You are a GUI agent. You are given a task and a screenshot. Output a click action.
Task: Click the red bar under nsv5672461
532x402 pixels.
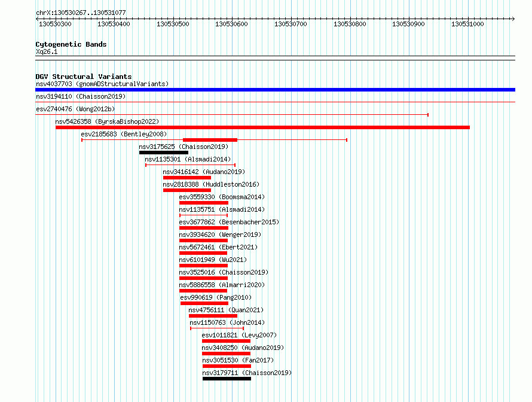(203, 253)
